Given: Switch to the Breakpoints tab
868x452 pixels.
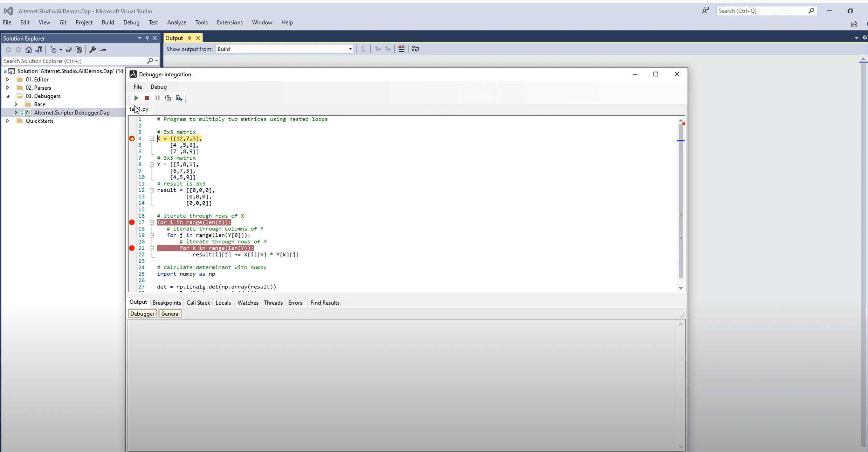Looking at the screenshot, I should [167, 303].
